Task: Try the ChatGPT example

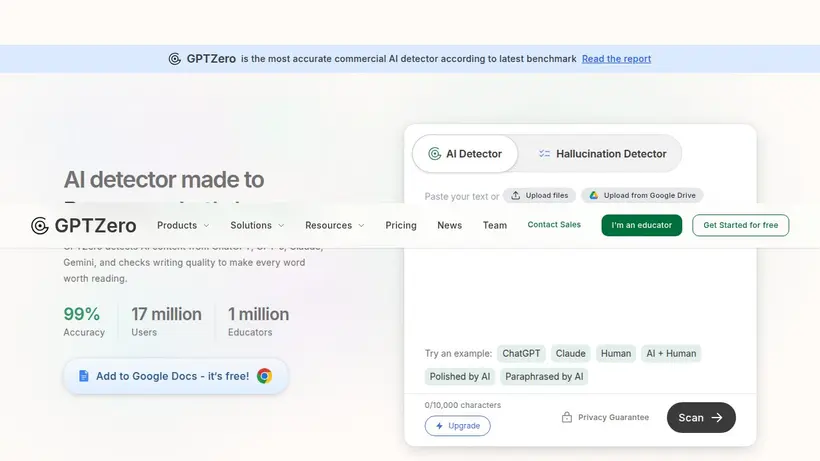Action: (521, 353)
